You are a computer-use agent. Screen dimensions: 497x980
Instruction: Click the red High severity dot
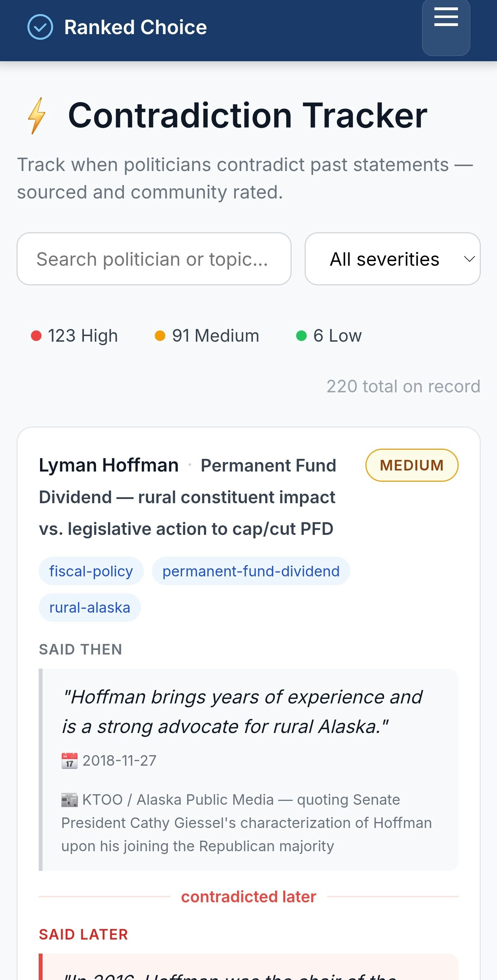pos(36,336)
